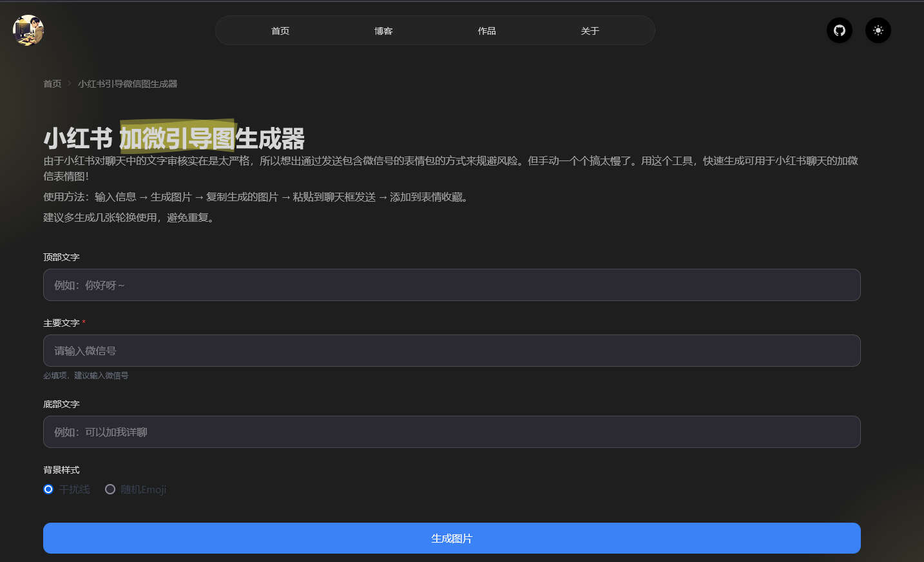Open the GitHub icon link

(839, 30)
